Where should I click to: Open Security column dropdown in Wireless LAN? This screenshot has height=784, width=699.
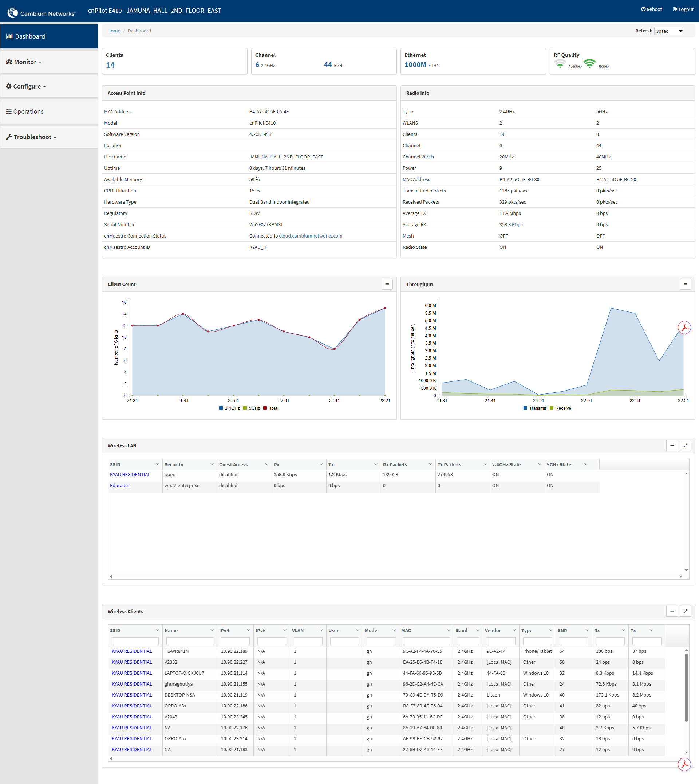[x=212, y=464]
